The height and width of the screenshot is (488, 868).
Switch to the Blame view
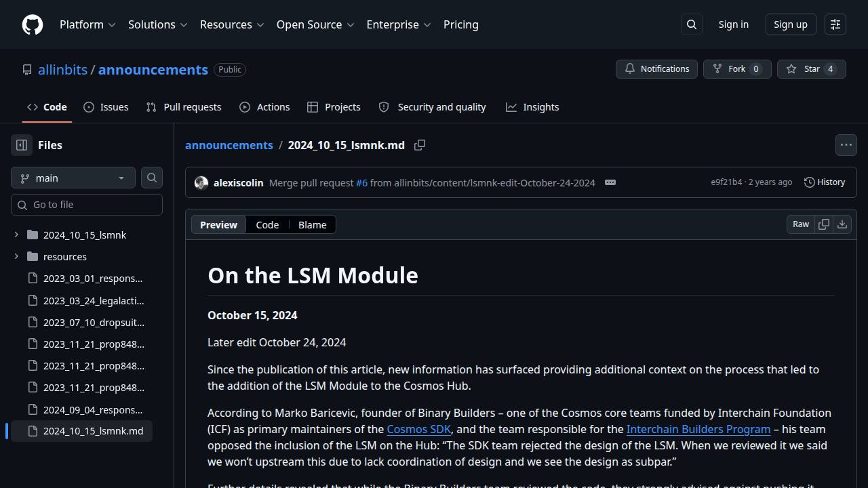click(x=312, y=224)
